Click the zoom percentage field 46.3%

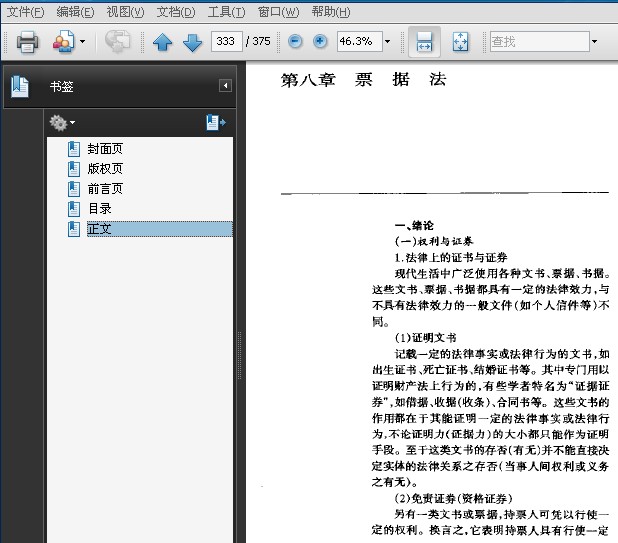[359, 41]
